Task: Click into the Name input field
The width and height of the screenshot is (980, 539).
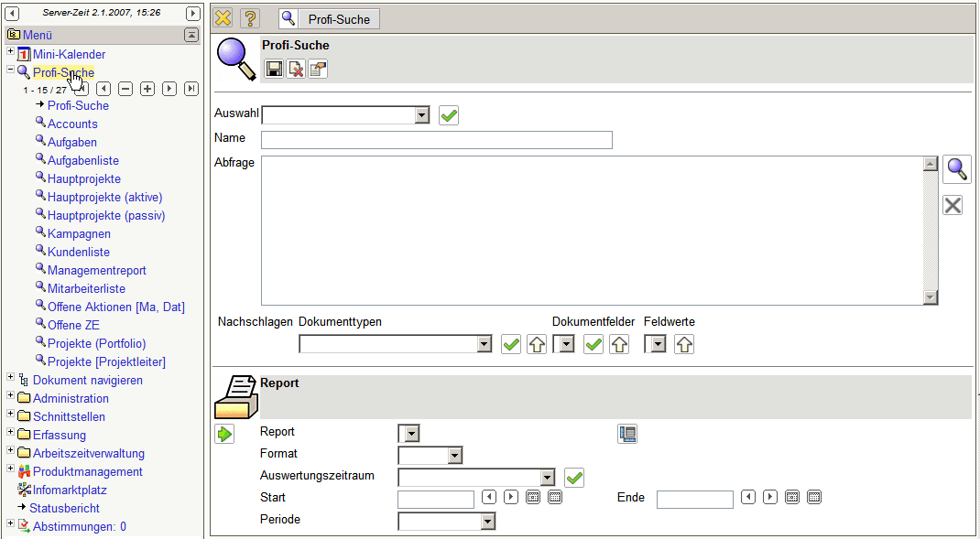Action: [437, 140]
